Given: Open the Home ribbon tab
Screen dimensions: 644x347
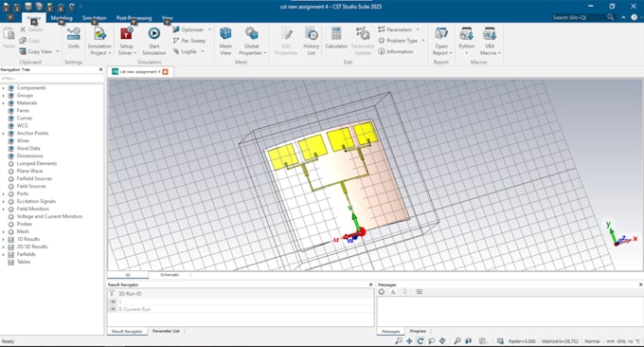Looking at the screenshot, I should point(34,18).
